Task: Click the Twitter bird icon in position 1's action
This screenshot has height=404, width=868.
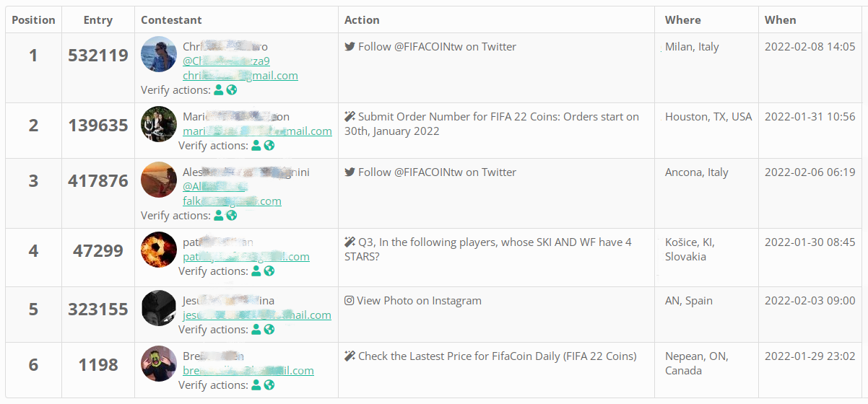Action: pos(350,47)
